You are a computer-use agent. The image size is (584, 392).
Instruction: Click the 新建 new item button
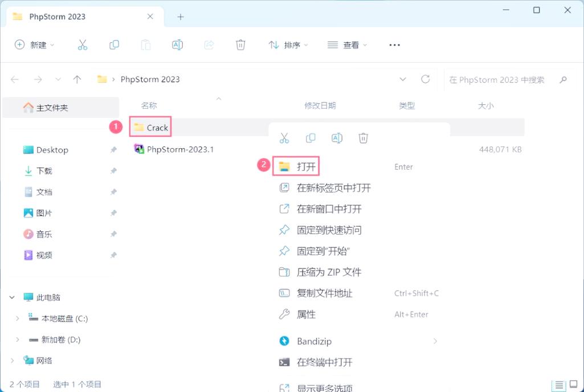(34, 44)
